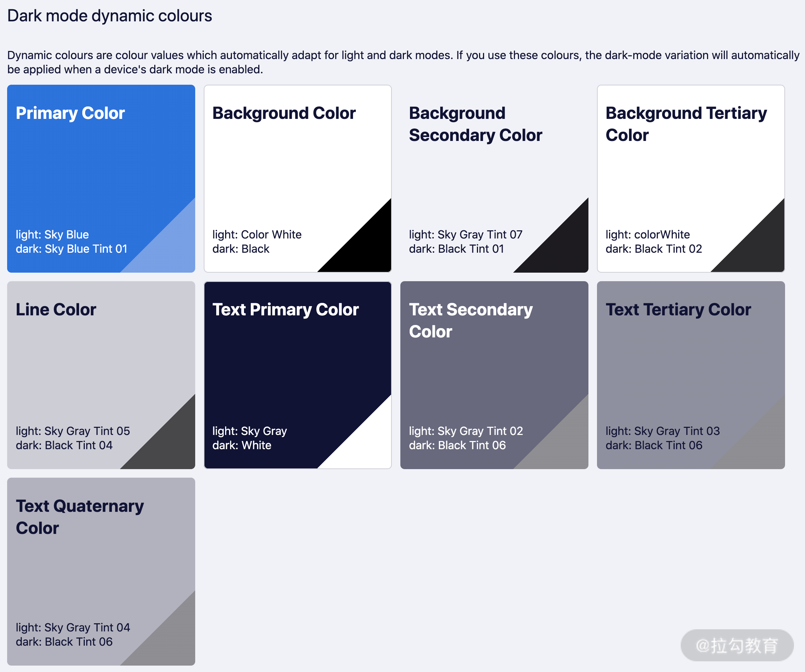Viewport: 805px width, 672px height.
Task: Click the Primary Color swatch card
Action: coord(101,169)
